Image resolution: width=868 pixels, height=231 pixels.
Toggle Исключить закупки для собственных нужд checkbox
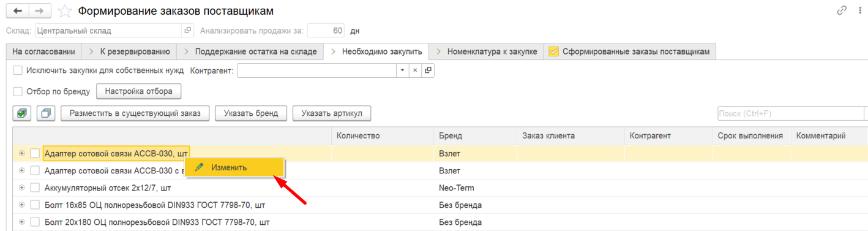18,70
